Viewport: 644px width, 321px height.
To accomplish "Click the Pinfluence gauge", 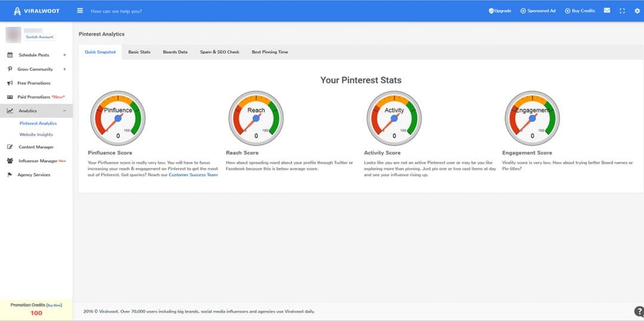I will pos(118,118).
